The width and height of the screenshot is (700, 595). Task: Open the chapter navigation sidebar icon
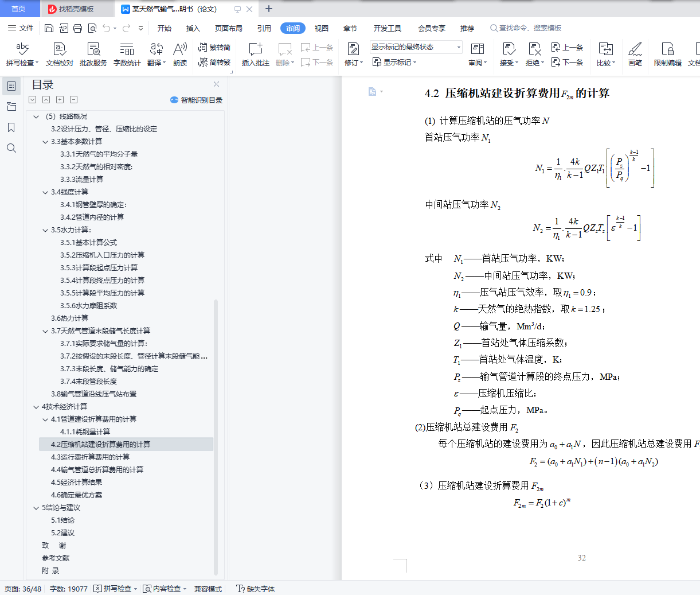click(x=11, y=107)
